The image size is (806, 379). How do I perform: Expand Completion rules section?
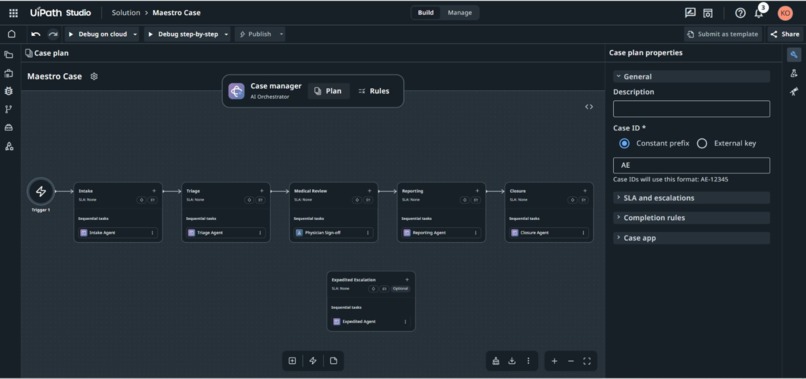pos(691,218)
